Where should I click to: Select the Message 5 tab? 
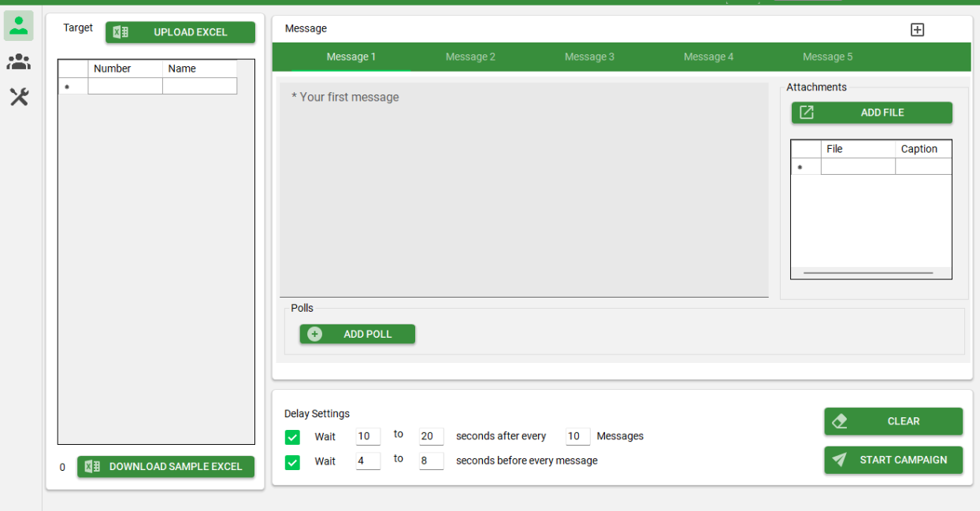click(x=827, y=56)
